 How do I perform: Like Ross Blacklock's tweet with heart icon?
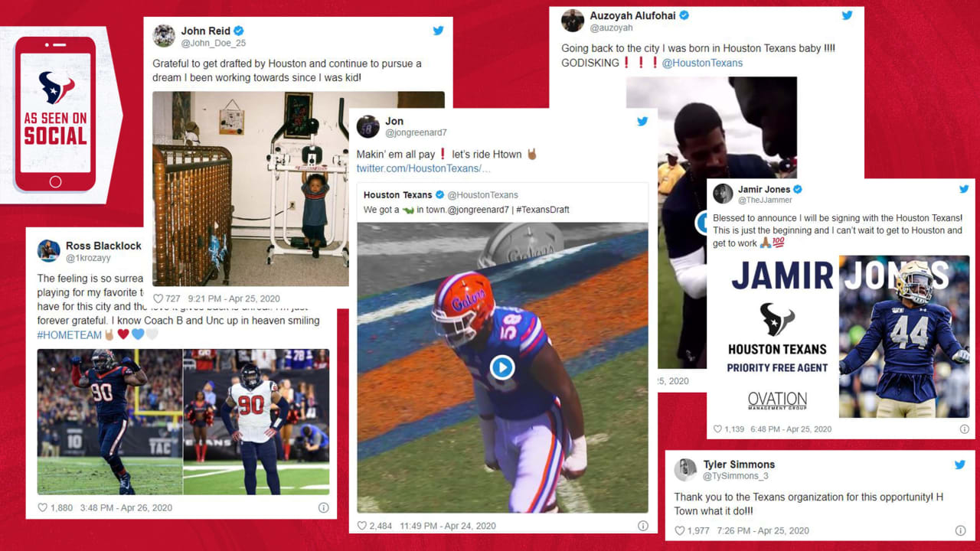[43, 507]
